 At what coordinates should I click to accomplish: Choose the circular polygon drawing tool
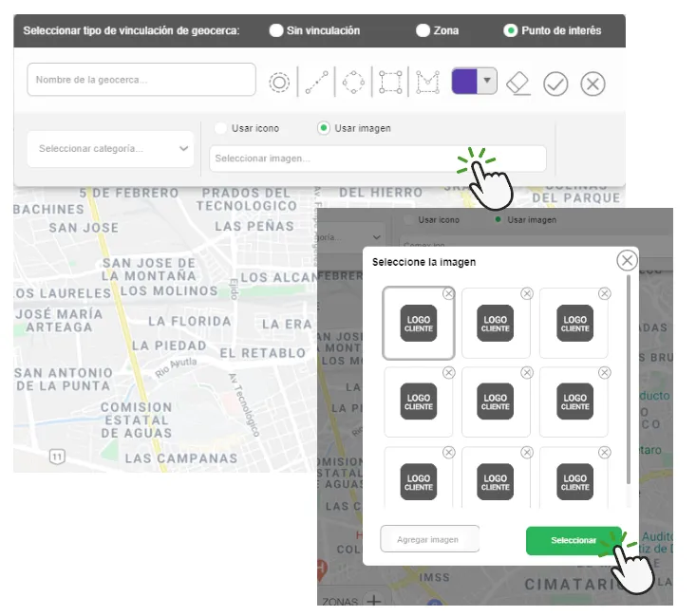tap(353, 83)
